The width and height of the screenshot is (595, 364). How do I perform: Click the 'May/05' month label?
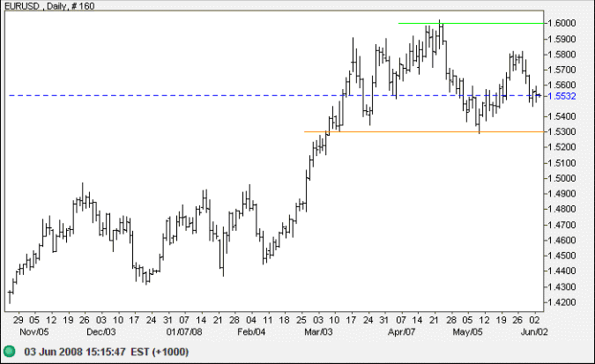pyautogui.click(x=467, y=331)
